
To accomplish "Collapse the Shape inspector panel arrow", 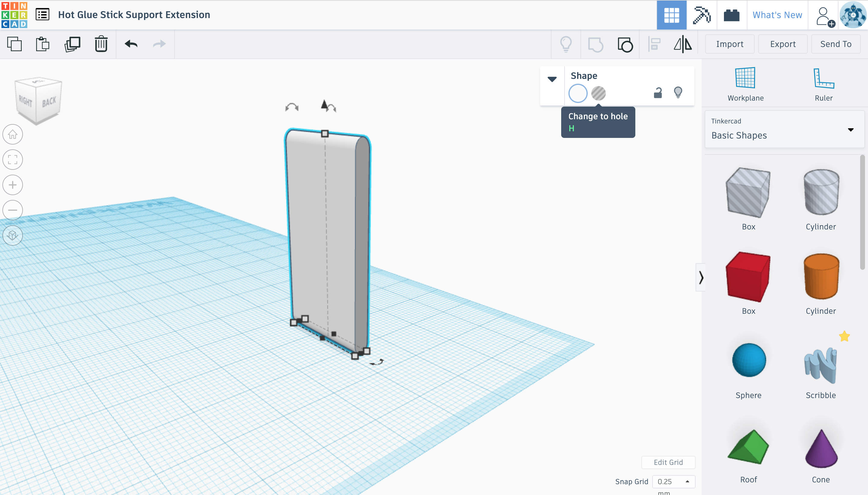I will (552, 79).
